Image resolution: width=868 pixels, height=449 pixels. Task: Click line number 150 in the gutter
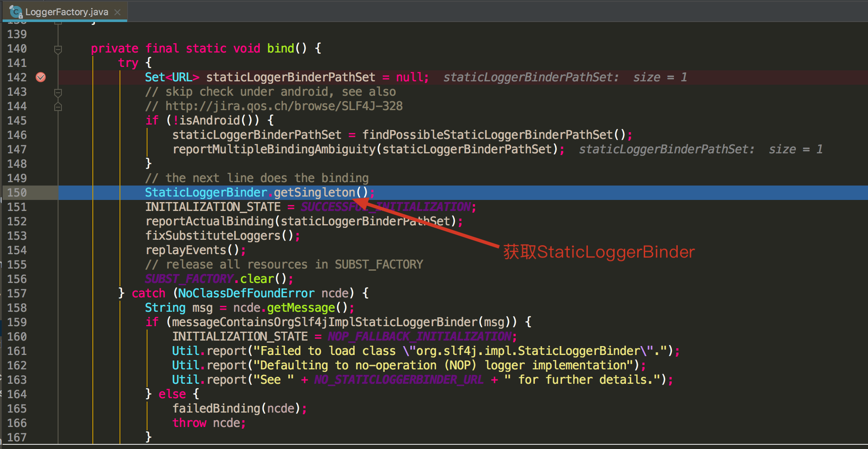17,193
